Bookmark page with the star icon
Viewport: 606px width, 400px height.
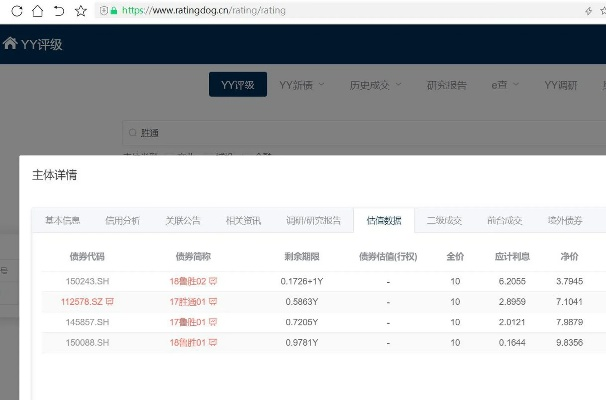80,11
